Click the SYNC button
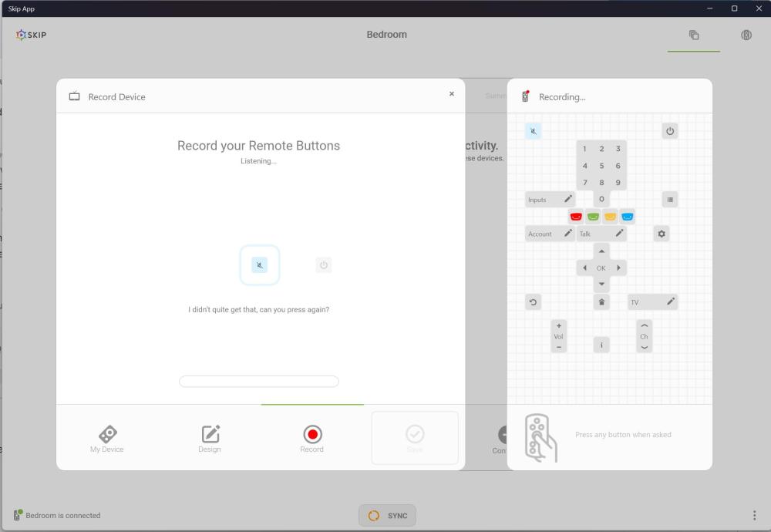 (388, 515)
